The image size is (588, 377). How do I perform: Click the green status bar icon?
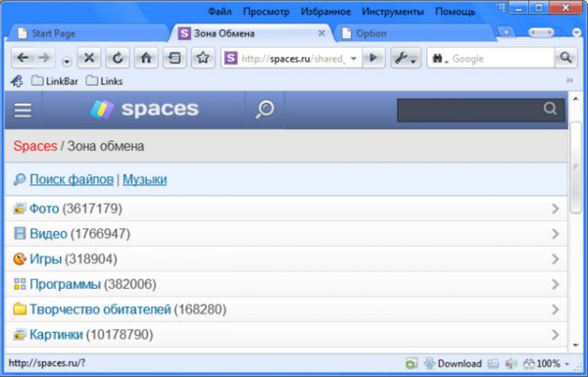pyautogui.click(x=412, y=363)
